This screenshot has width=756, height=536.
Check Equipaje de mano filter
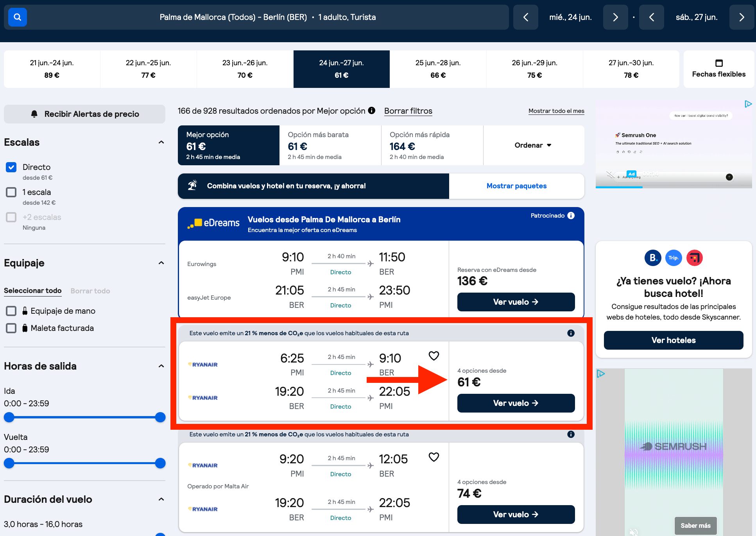tap(11, 311)
